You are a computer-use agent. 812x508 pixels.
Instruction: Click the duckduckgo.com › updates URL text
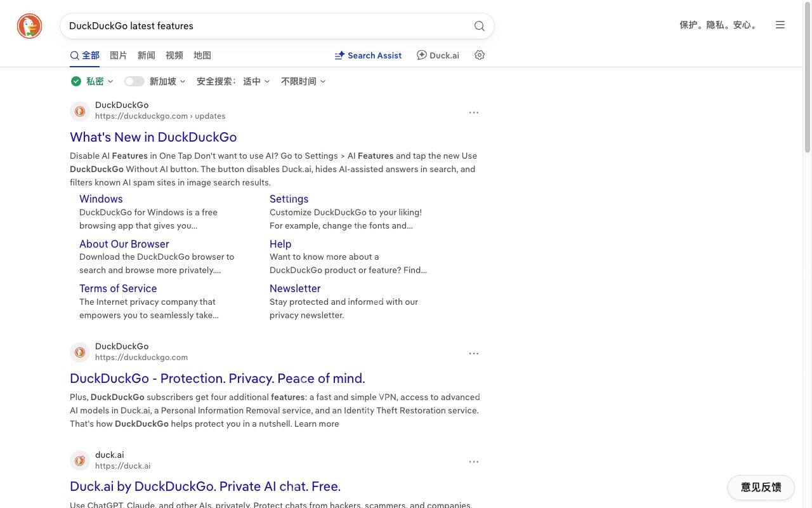160,116
